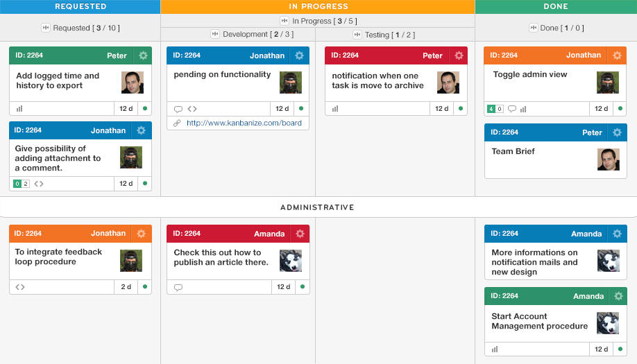This screenshot has height=364, width=637.
Task: Click gear icon on 'Team Brief' card
Action: (617, 133)
